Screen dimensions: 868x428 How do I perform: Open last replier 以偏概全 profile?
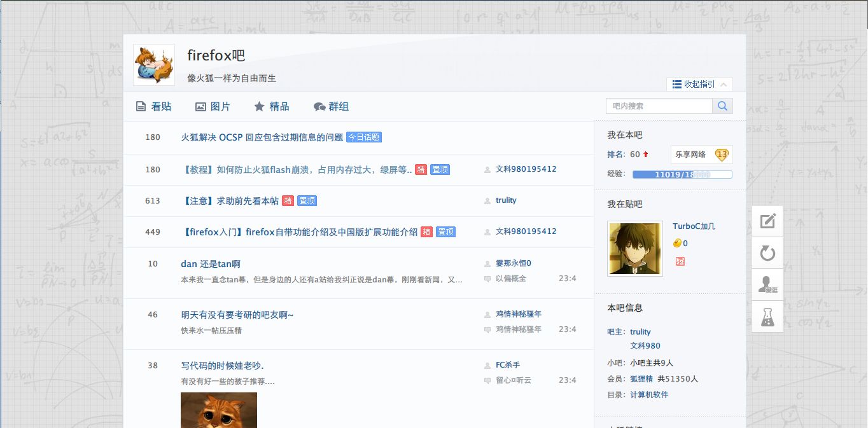511,279
